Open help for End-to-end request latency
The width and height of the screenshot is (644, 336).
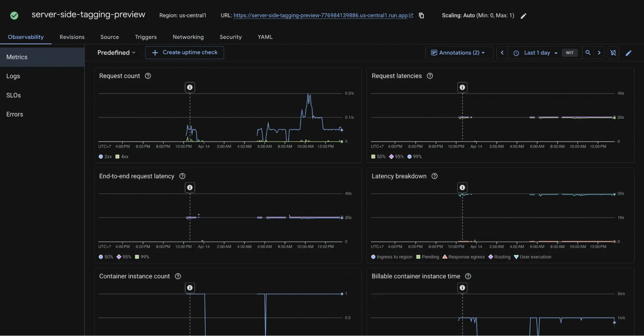click(182, 176)
